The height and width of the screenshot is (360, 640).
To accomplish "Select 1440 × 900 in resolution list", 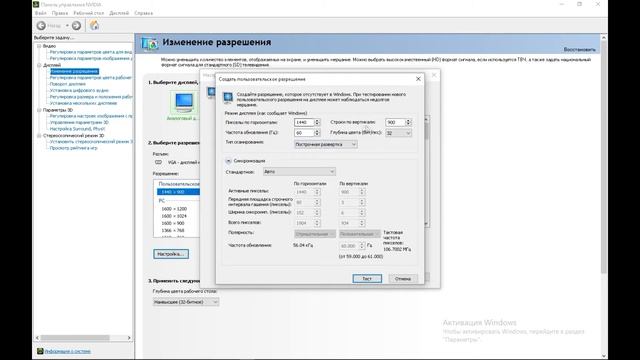I will pyautogui.click(x=178, y=192).
